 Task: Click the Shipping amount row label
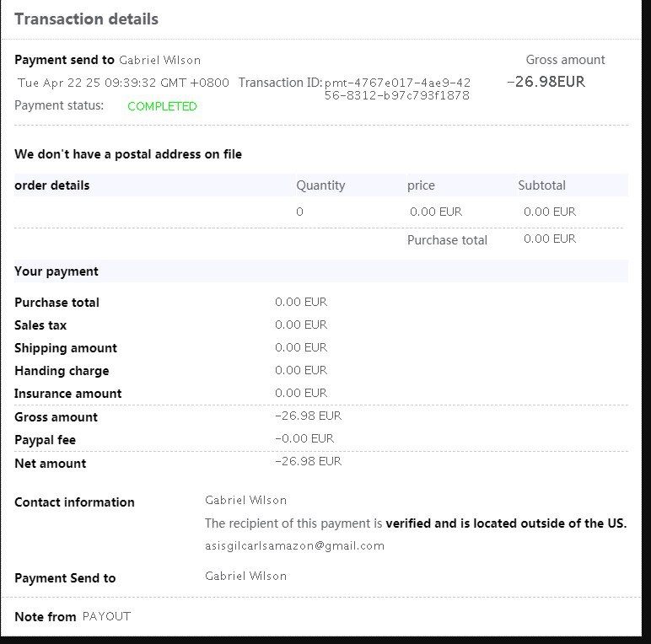(x=66, y=348)
